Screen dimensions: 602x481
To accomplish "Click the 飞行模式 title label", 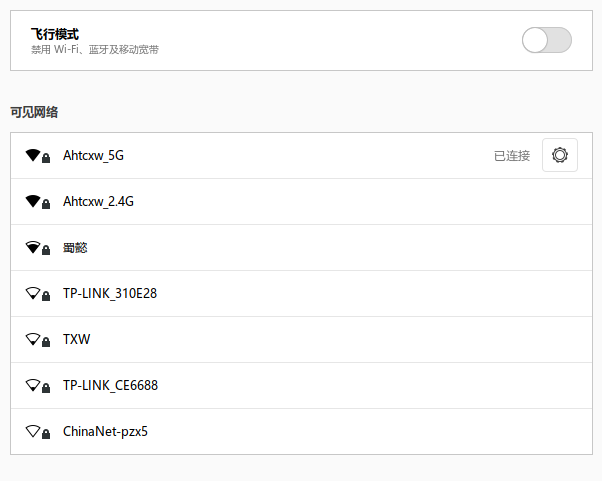I will (55, 33).
